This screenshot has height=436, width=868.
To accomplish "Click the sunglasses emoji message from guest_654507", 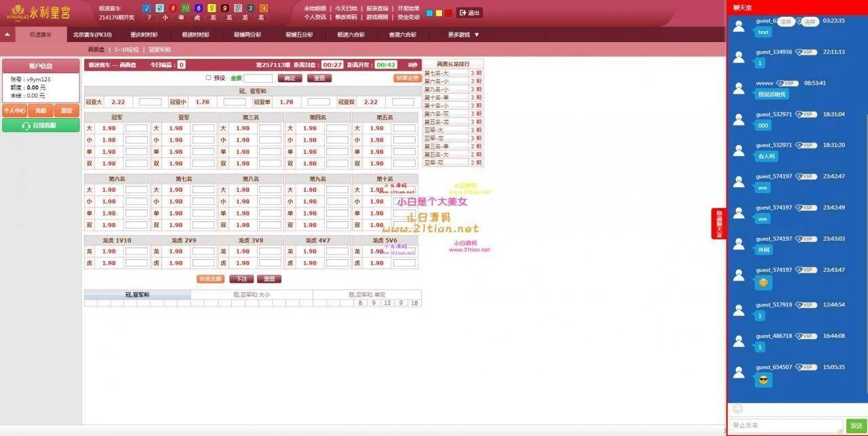I will pyautogui.click(x=763, y=380).
